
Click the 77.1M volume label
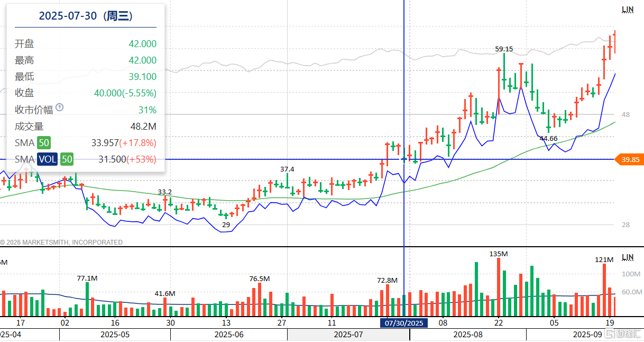[x=87, y=278]
